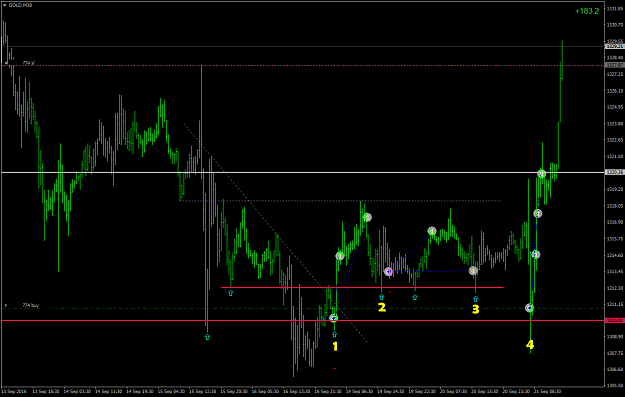Click the '16 Sep 21:30' time axis label
The image size is (625, 397).
(328, 391)
